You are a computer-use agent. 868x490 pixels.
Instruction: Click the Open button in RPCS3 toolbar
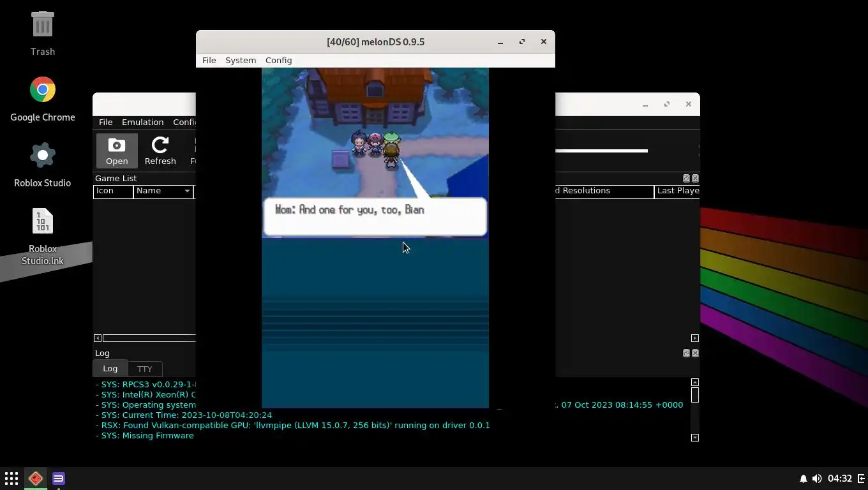tap(117, 151)
